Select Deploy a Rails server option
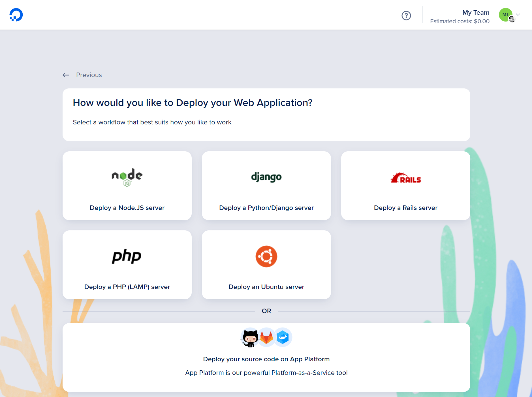The image size is (532, 397). [x=405, y=208]
